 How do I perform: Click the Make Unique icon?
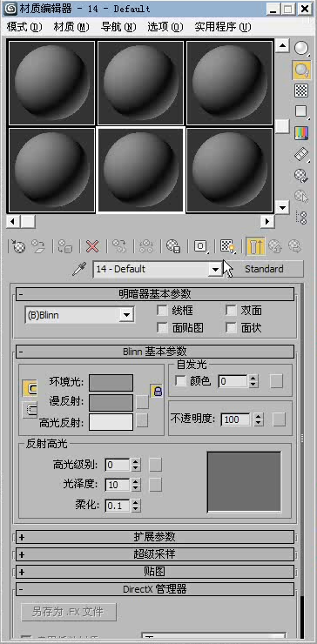coord(146,246)
